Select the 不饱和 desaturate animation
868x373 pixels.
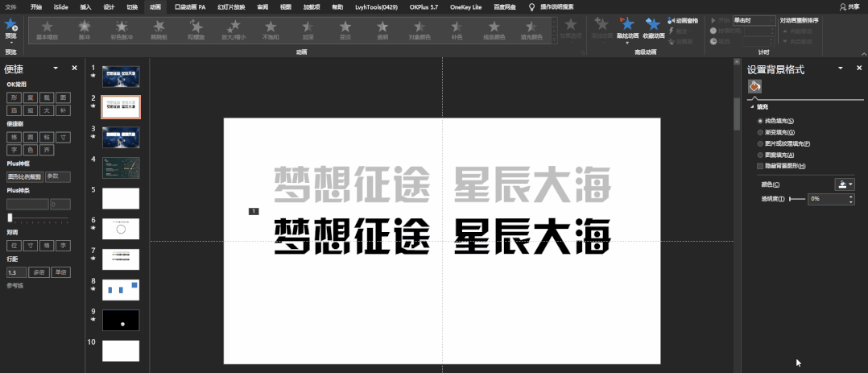(x=271, y=31)
